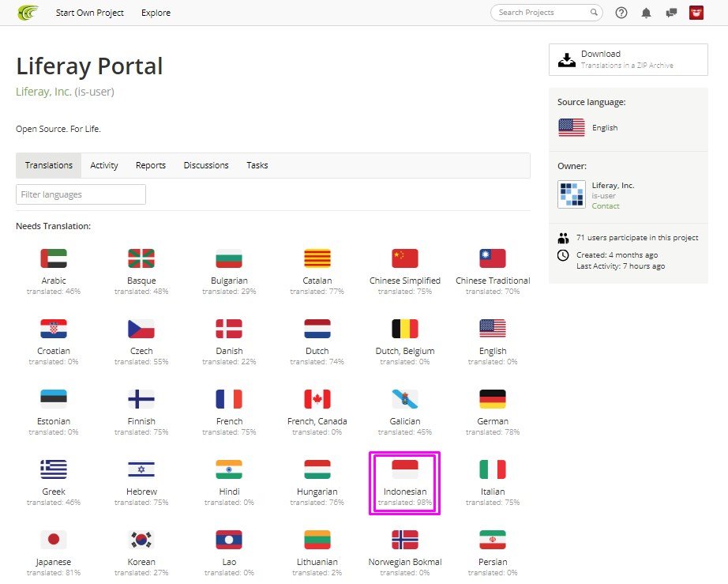Open the English language link in grid
The image size is (728, 584).
pos(493,351)
